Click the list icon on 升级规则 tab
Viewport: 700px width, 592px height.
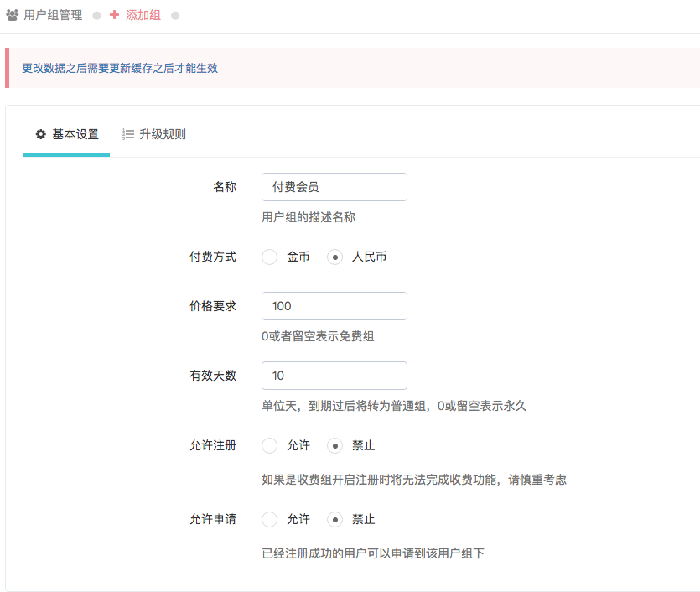(128, 134)
